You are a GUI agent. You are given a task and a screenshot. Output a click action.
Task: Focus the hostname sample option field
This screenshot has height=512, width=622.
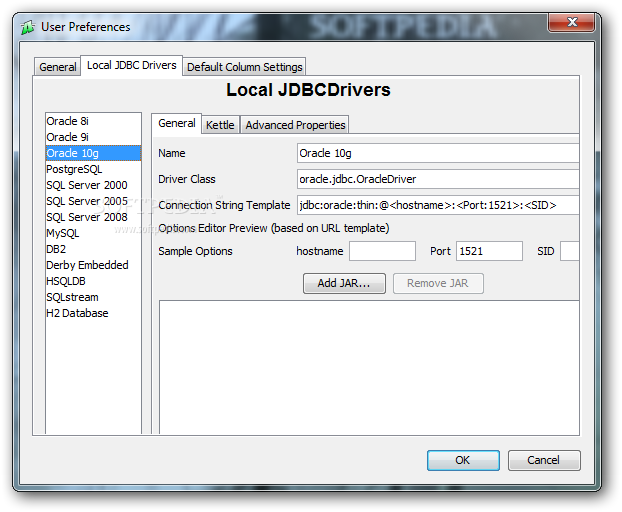382,251
